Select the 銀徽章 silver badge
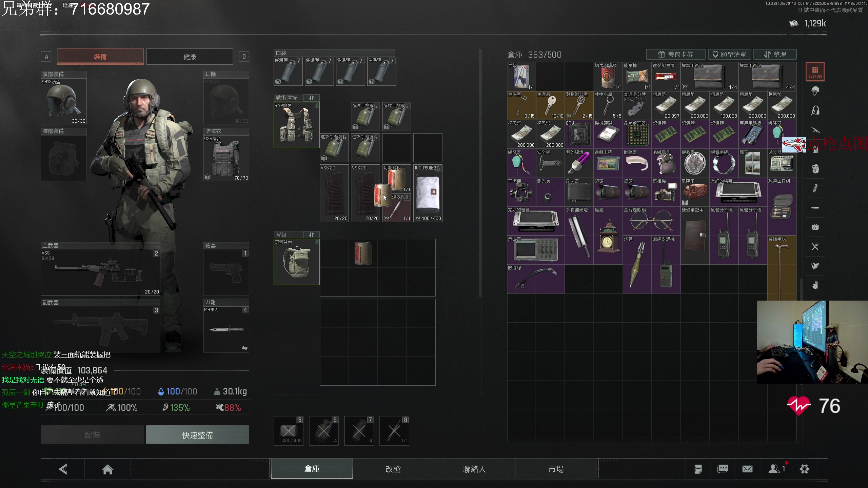 tap(695, 163)
